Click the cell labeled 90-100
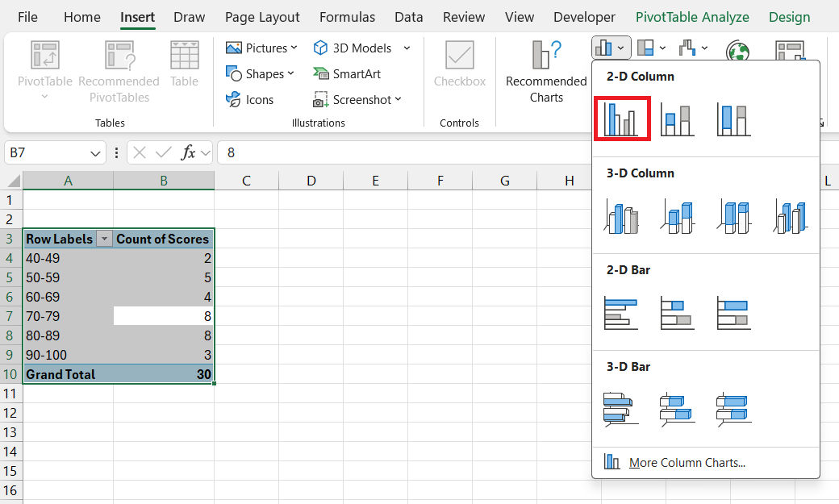839x504 pixels. [68, 355]
